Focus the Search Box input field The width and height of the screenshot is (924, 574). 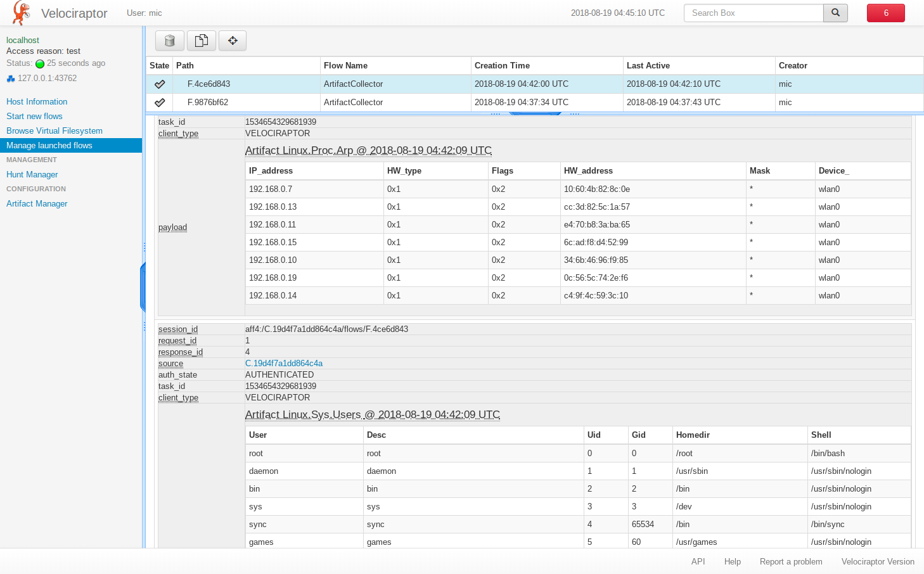[753, 13]
